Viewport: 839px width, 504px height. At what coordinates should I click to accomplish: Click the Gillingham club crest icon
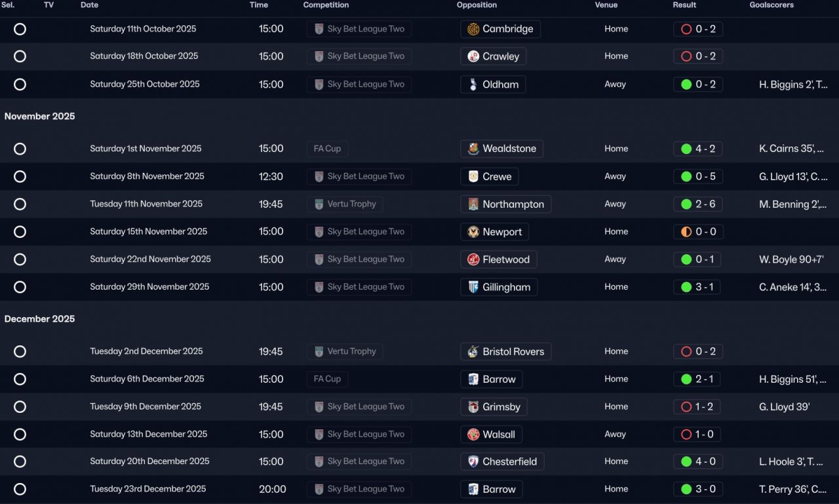473,287
